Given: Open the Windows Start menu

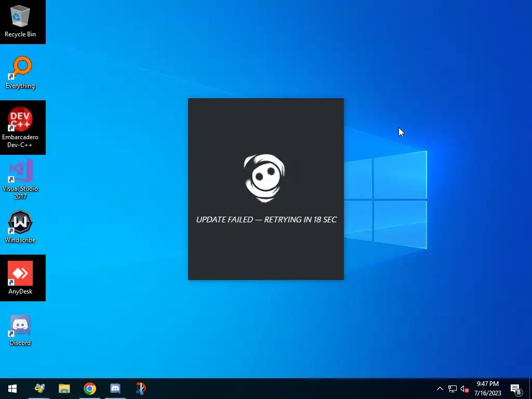Looking at the screenshot, I should [12, 389].
